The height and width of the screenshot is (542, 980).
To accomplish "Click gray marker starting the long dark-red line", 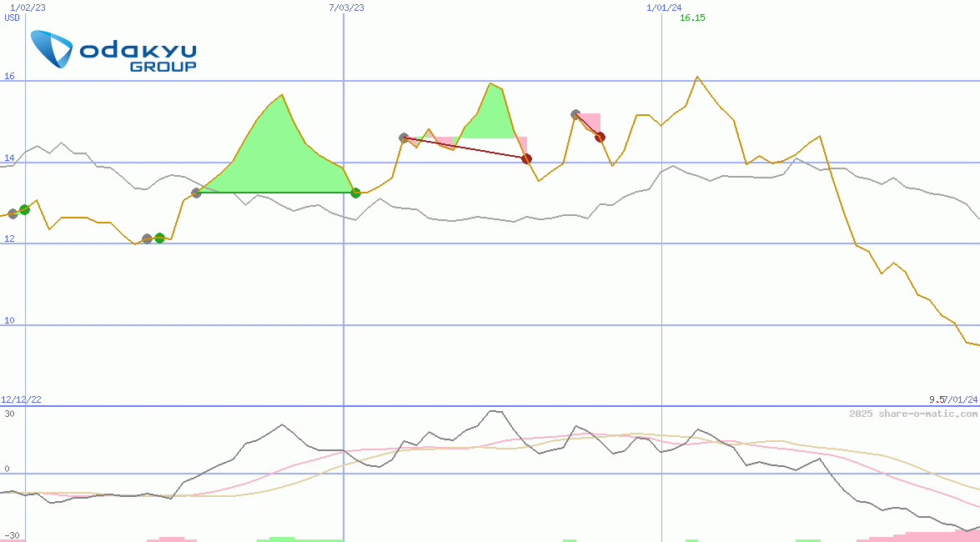I will click(404, 138).
